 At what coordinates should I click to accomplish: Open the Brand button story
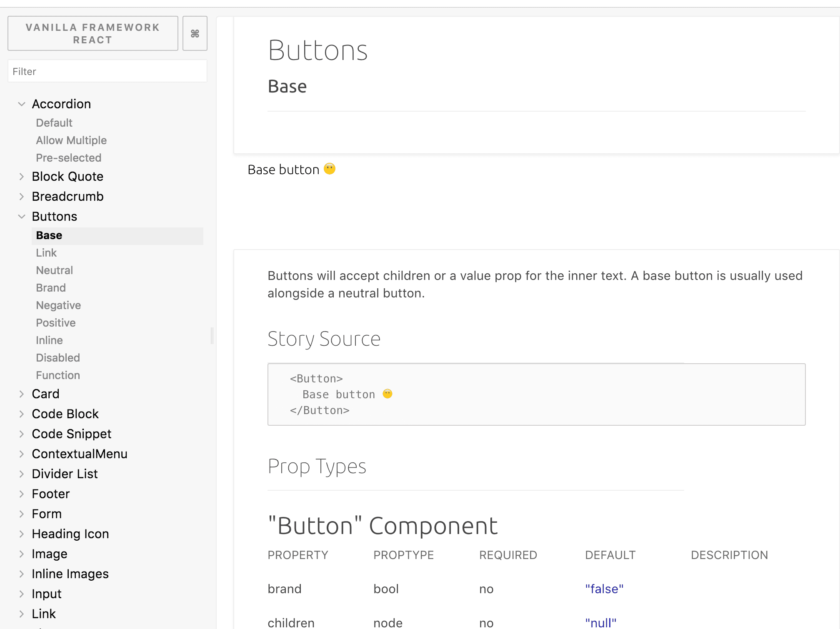pyautogui.click(x=51, y=288)
